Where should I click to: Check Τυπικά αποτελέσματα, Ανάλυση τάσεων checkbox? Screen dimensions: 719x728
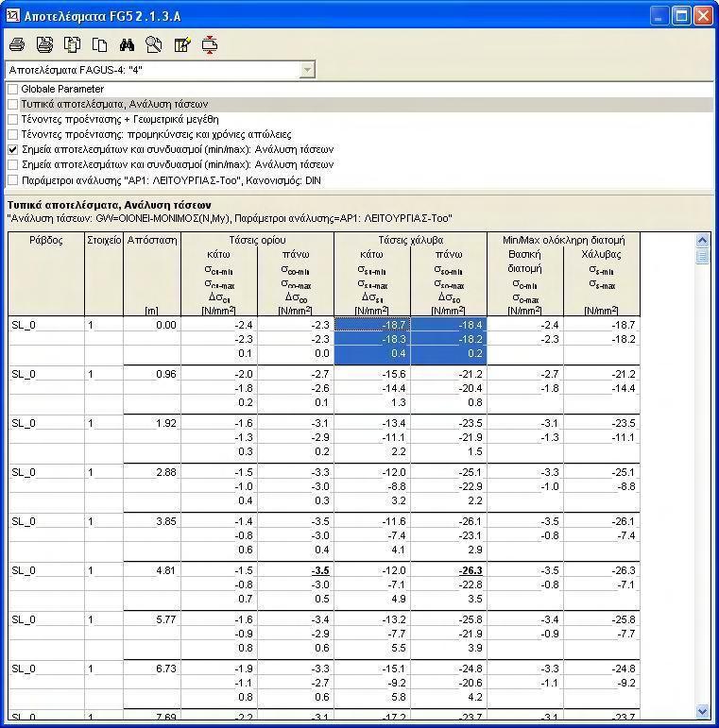click(13, 104)
